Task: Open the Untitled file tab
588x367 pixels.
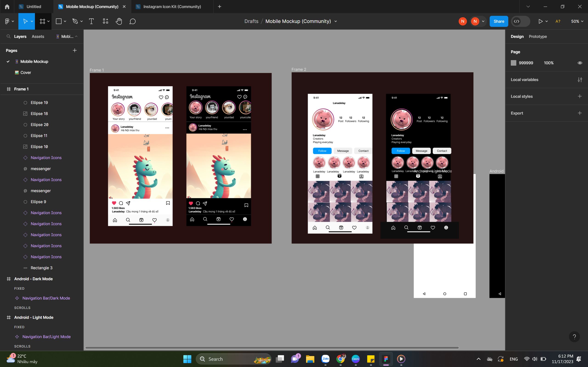Action: pyautogui.click(x=34, y=7)
